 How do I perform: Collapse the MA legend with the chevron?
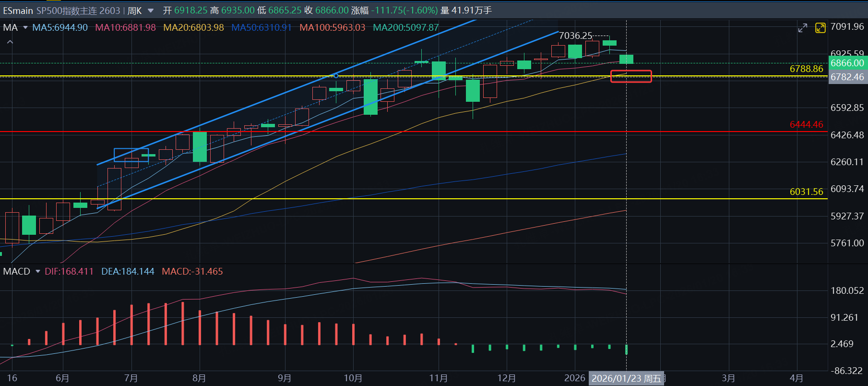pos(10,42)
